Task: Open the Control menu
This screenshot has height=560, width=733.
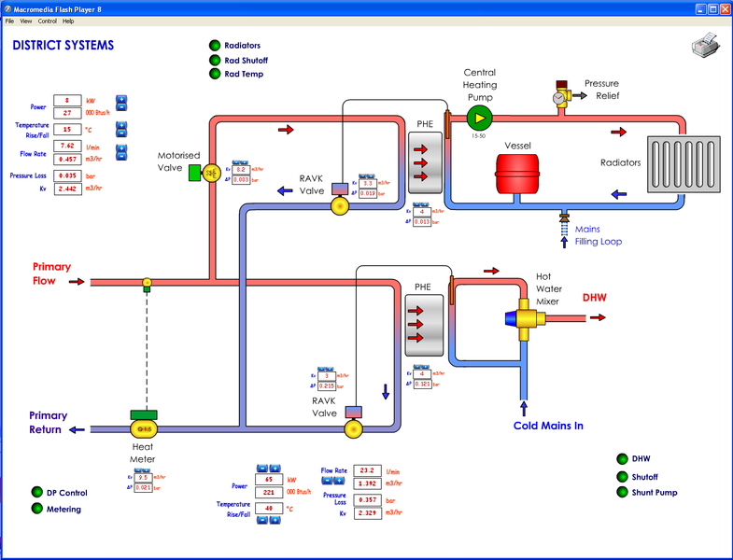Action: (x=48, y=21)
